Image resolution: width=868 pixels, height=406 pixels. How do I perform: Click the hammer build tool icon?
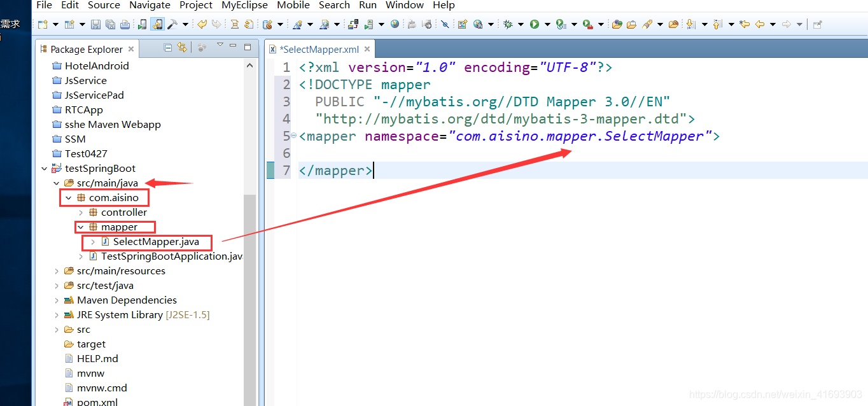(x=172, y=24)
